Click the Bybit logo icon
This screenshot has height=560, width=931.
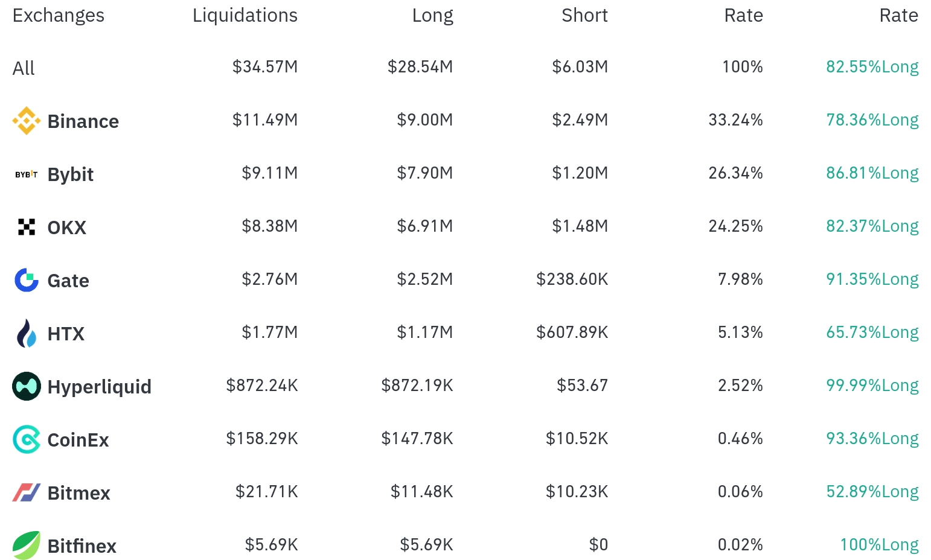[27, 174]
